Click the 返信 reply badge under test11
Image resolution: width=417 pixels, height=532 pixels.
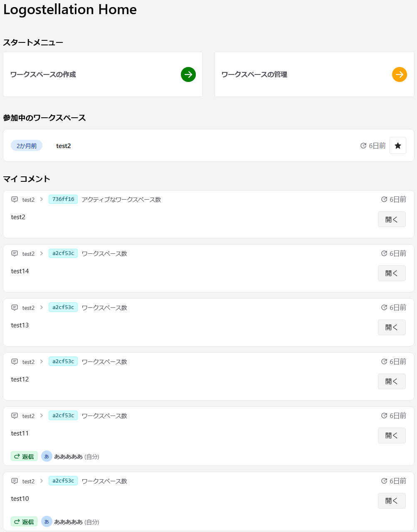click(24, 456)
